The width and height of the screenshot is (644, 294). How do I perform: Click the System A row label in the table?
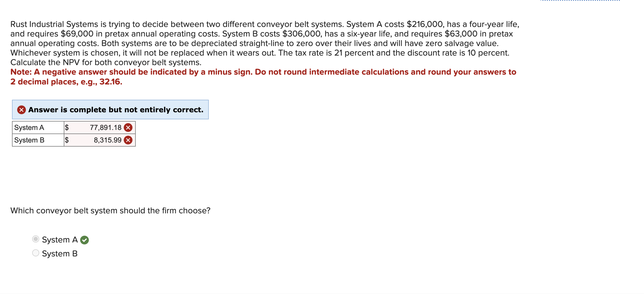pyautogui.click(x=29, y=127)
